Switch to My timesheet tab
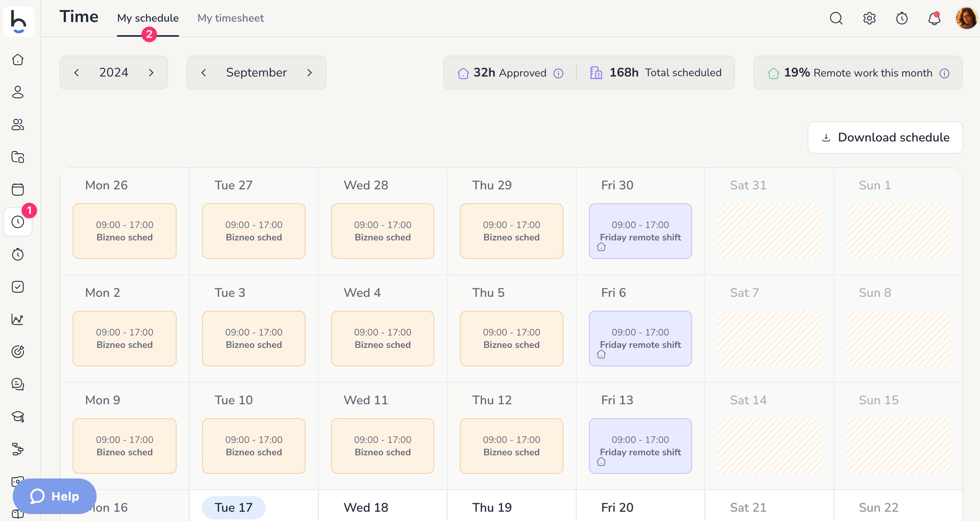The height and width of the screenshot is (521, 980). pyautogui.click(x=230, y=18)
